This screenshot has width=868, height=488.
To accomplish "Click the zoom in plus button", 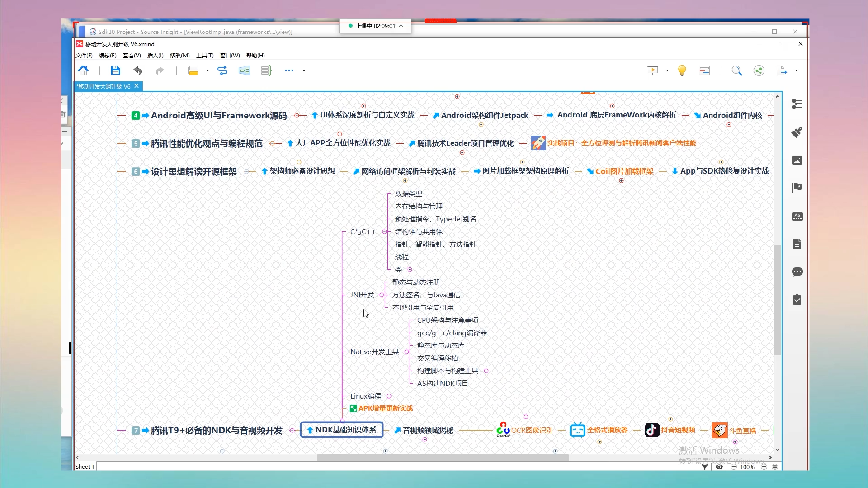I will pyautogui.click(x=764, y=467).
